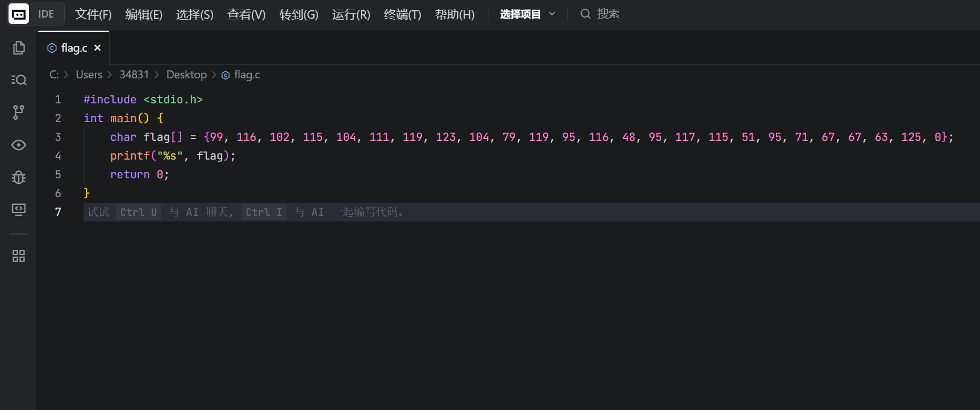Click <stdio.h> in the include line
This screenshot has width=980, height=410.
pos(173,100)
